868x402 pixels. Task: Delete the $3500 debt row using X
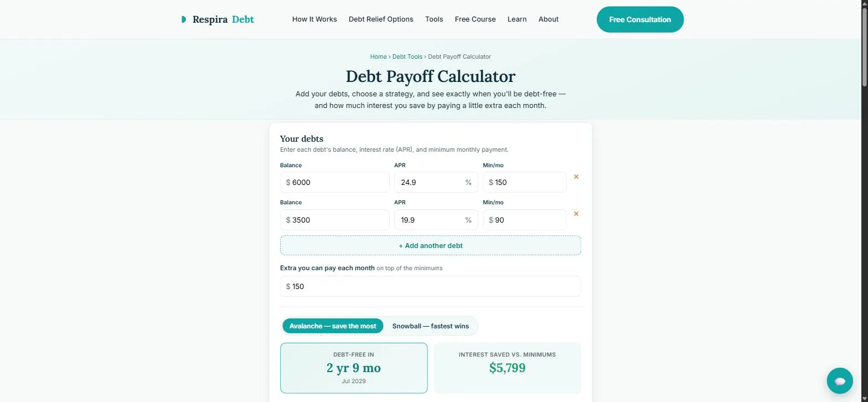point(576,214)
